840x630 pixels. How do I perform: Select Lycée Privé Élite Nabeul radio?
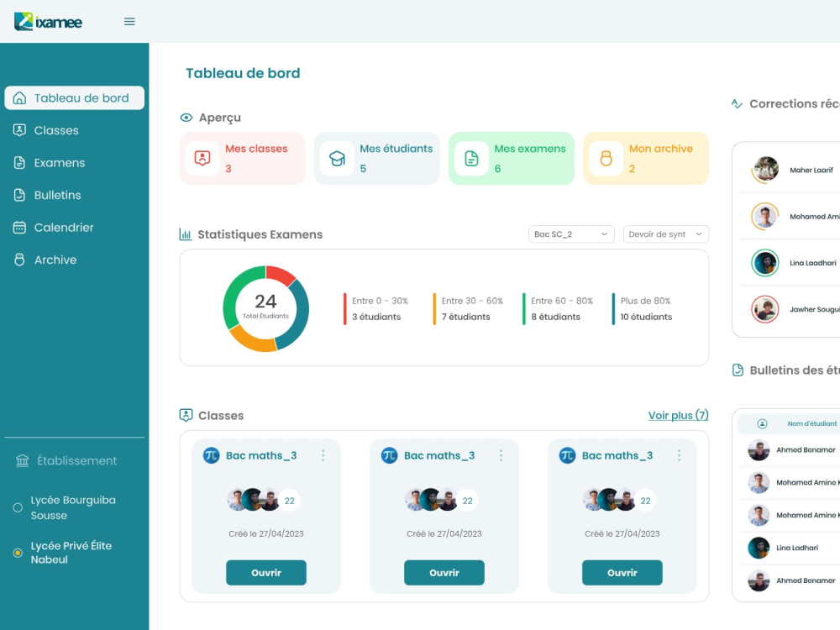(18, 553)
